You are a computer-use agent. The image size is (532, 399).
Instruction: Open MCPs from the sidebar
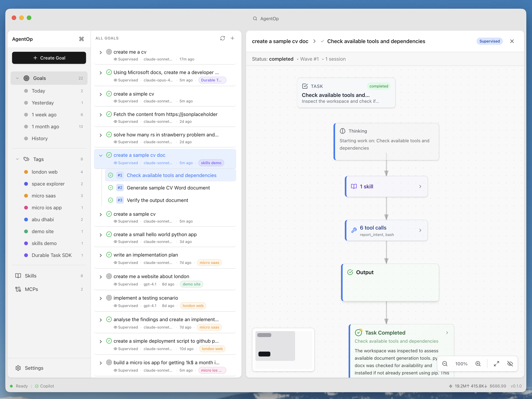click(x=31, y=289)
